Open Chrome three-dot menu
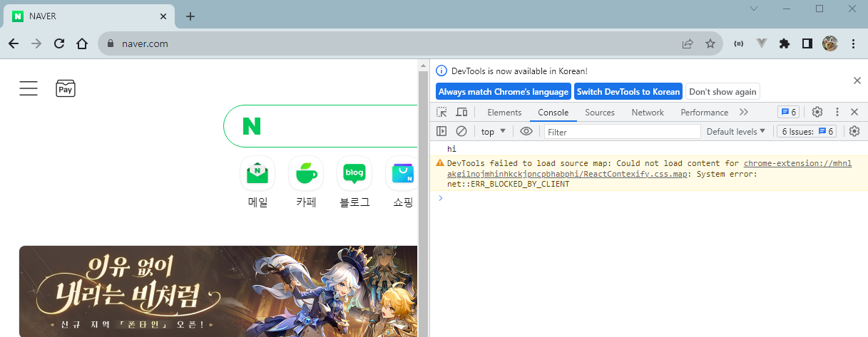Screen dimensions: 868x337 click(853, 43)
